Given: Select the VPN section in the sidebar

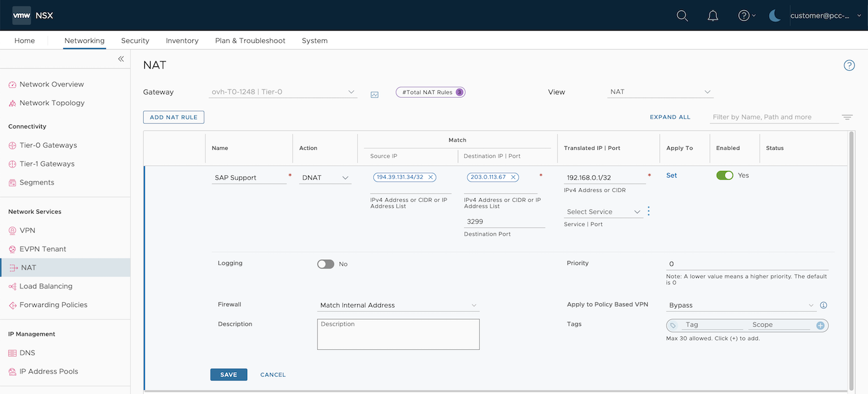Looking at the screenshot, I should (x=27, y=230).
